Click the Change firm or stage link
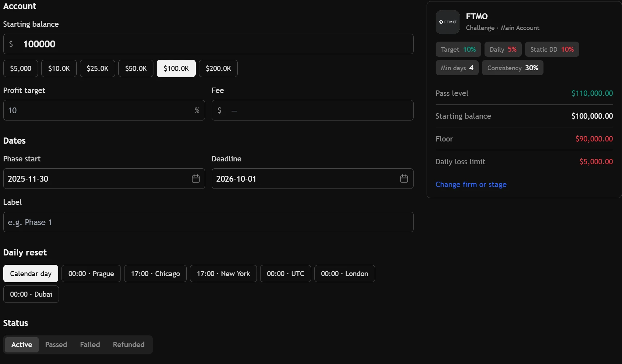Image resolution: width=622 pixels, height=364 pixels. 471,185
